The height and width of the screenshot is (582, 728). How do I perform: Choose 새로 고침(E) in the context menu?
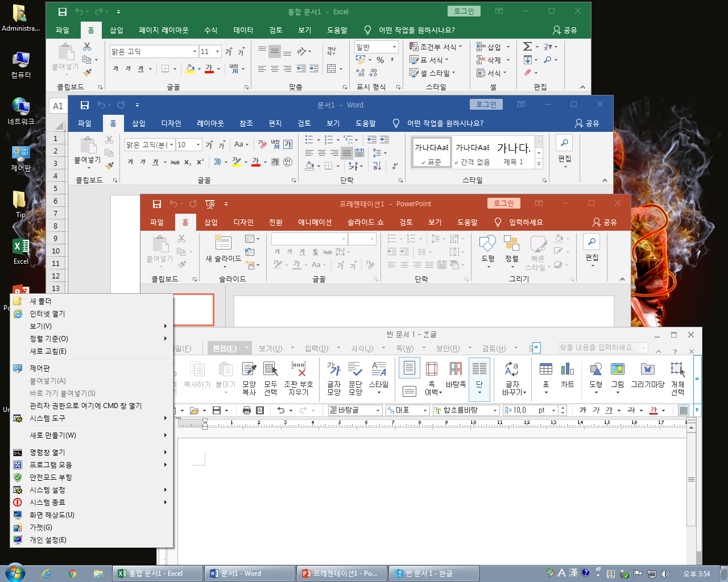coord(92,351)
